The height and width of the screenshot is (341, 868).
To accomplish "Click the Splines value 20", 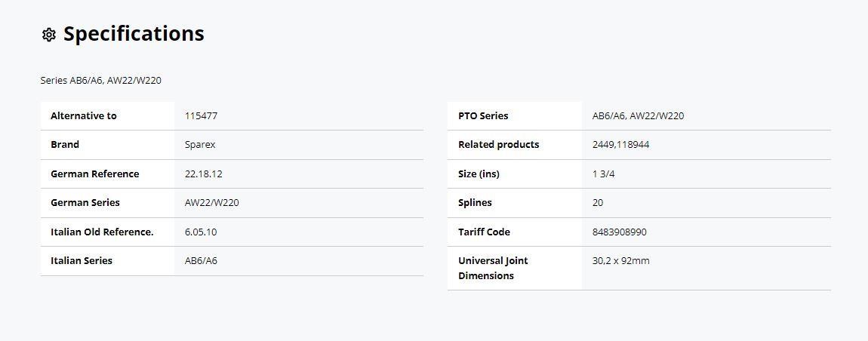I will [598, 203].
